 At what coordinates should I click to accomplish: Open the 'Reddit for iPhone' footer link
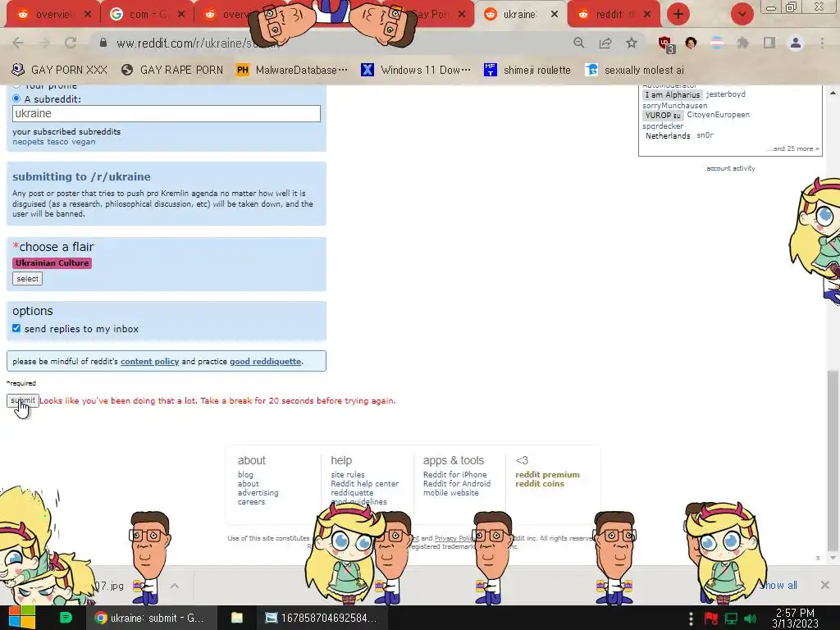click(454, 475)
